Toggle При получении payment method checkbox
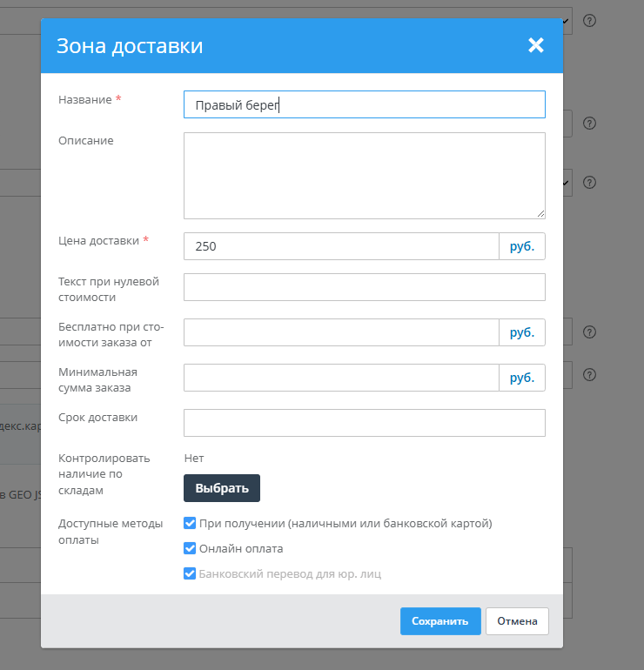The width and height of the screenshot is (644, 670). click(x=190, y=524)
